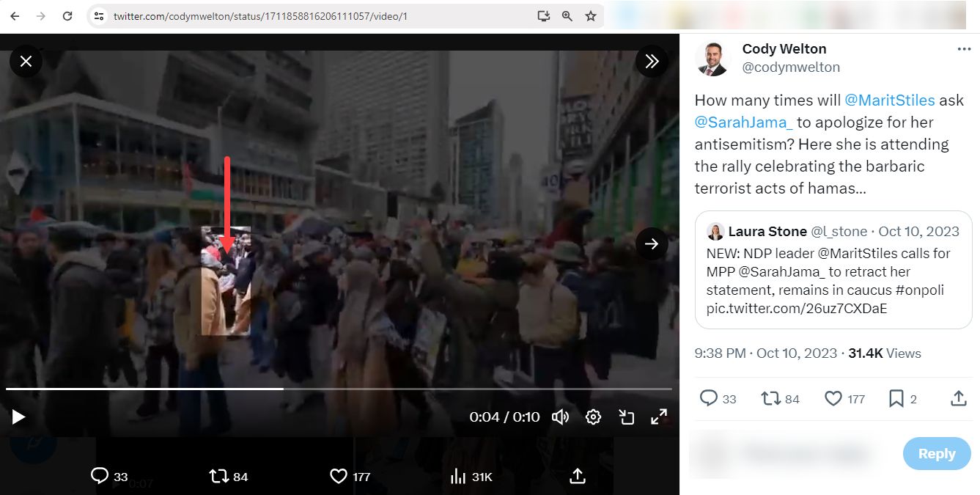The width and height of the screenshot is (980, 495).
Task: Bookmark this page with star icon
Action: click(590, 16)
